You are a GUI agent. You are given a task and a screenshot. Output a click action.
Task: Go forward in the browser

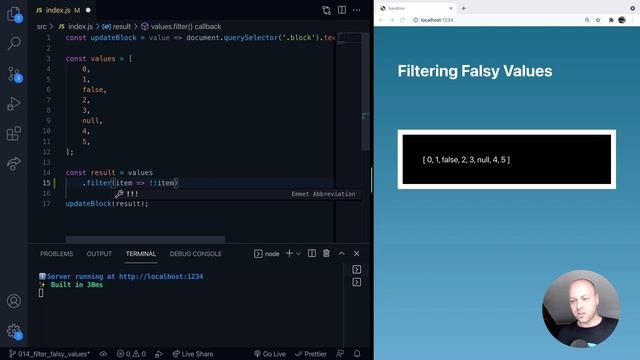click(x=392, y=20)
